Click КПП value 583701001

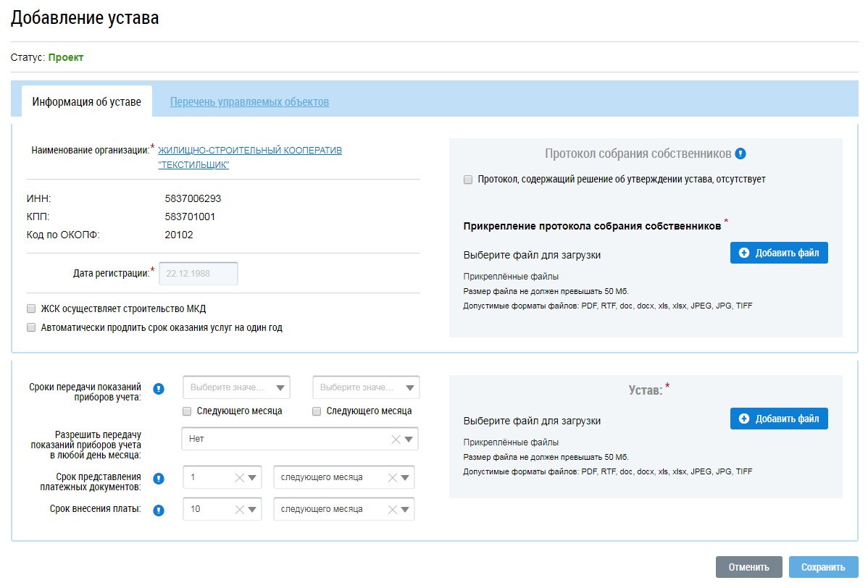click(190, 217)
